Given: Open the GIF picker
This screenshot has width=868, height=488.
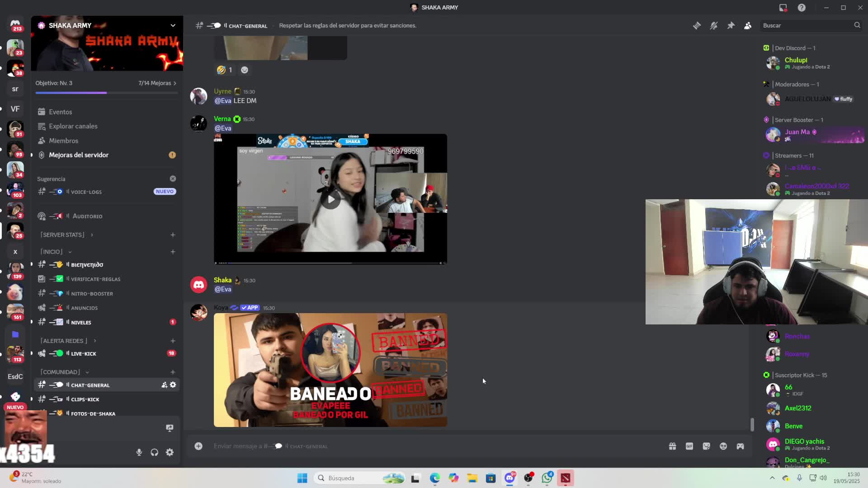Looking at the screenshot, I should click(689, 446).
